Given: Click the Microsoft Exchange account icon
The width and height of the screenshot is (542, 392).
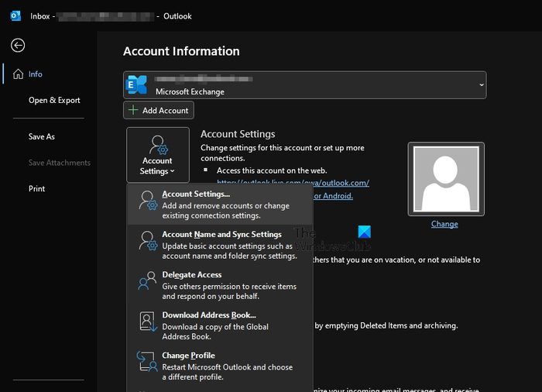Looking at the screenshot, I should point(138,84).
